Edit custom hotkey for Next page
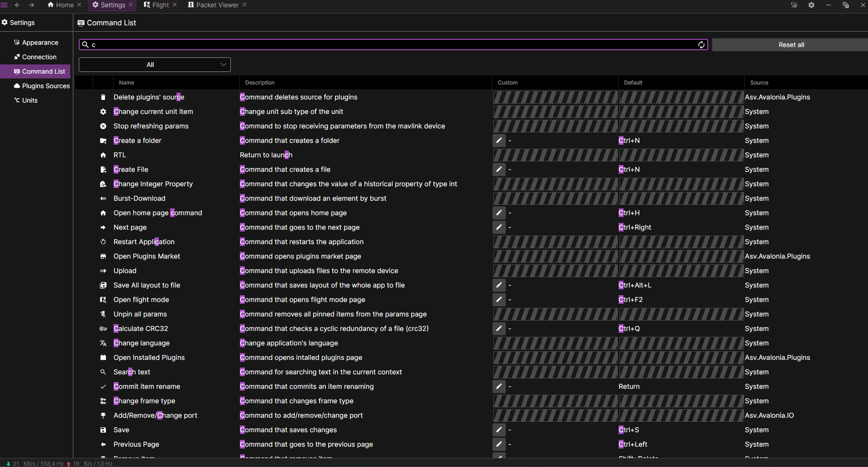 point(499,227)
